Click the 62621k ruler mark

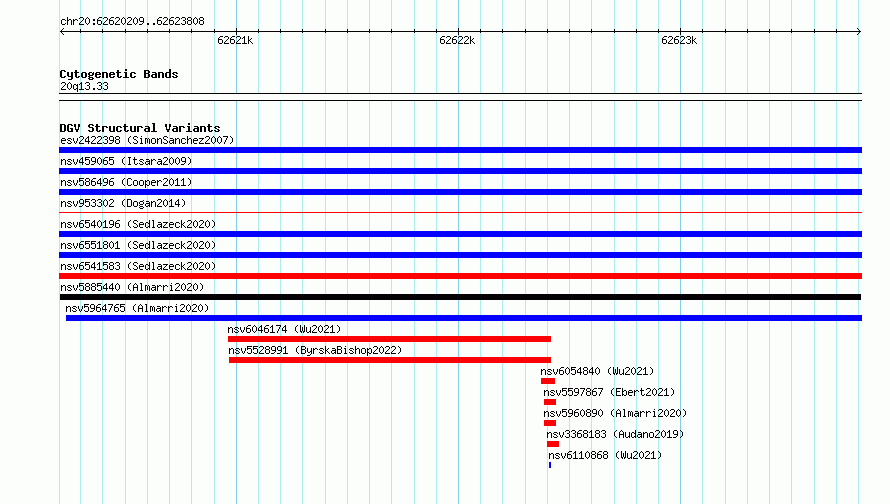click(235, 40)
